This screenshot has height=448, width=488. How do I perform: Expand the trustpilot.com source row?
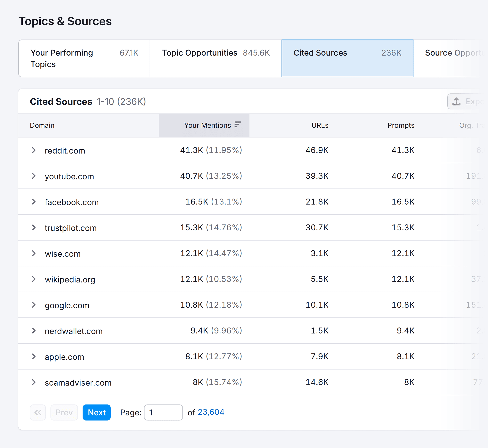[x=34, y=227]
